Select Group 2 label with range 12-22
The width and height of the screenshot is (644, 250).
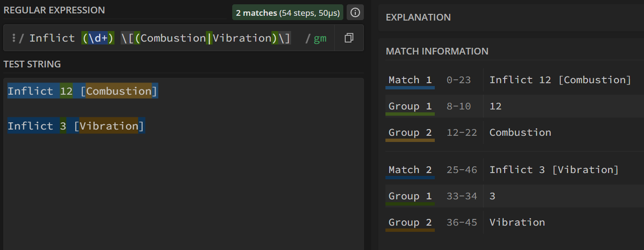click(x=410, y=132)
